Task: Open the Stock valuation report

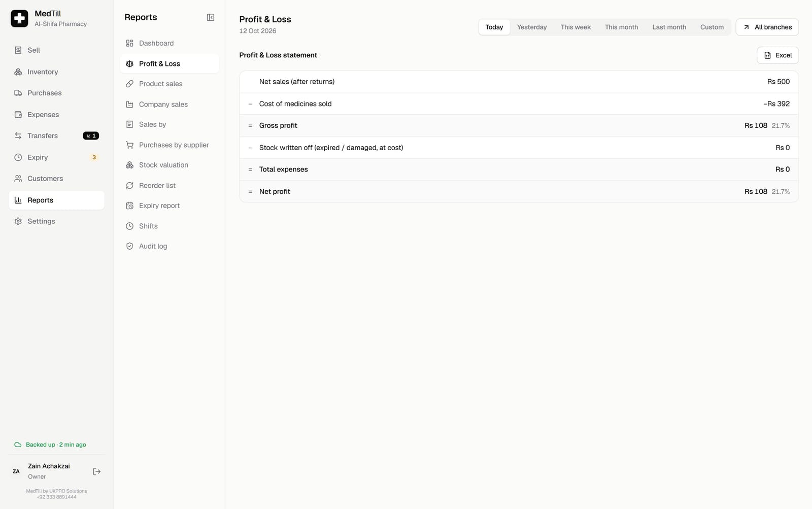Action: pyautogui.click(x=170, y=165)
